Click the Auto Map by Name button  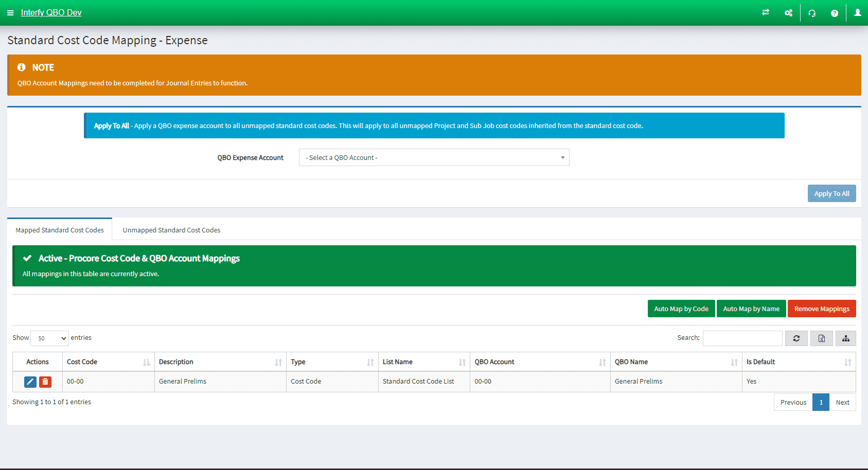coord(751,309)
